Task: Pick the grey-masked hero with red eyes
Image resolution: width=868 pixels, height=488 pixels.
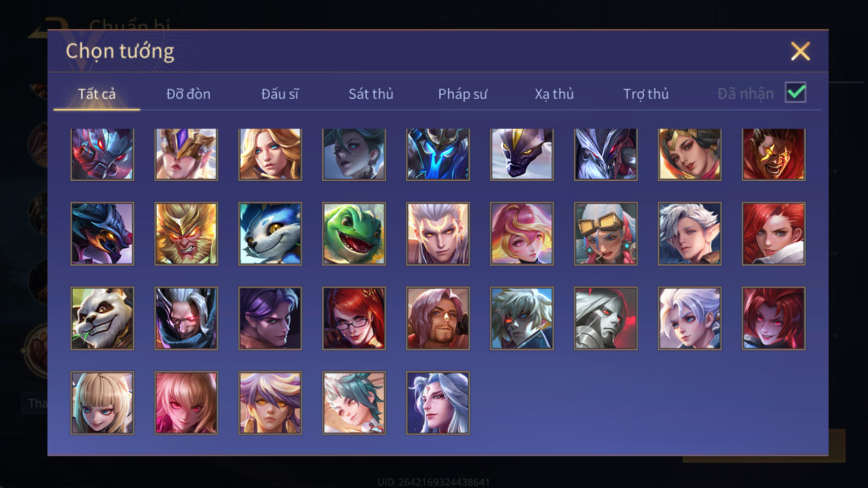Action: click(x=605, y=318)
